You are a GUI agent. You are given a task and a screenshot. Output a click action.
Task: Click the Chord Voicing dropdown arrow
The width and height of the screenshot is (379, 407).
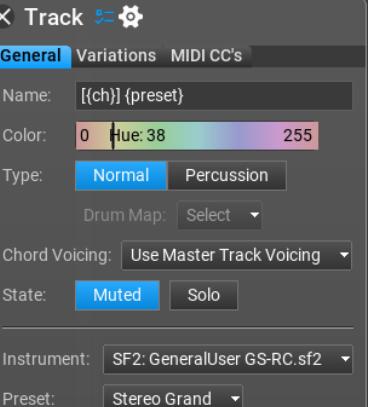[344, 255]
